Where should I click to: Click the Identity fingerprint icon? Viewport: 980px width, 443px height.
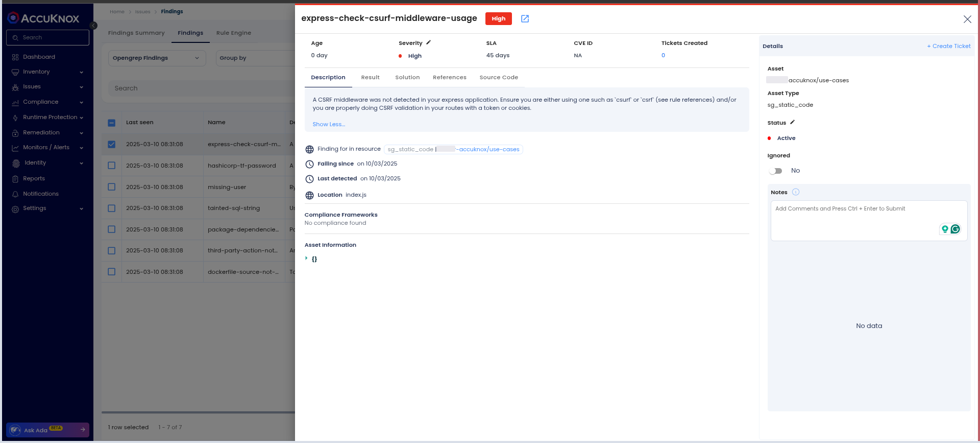coord(16,164)
